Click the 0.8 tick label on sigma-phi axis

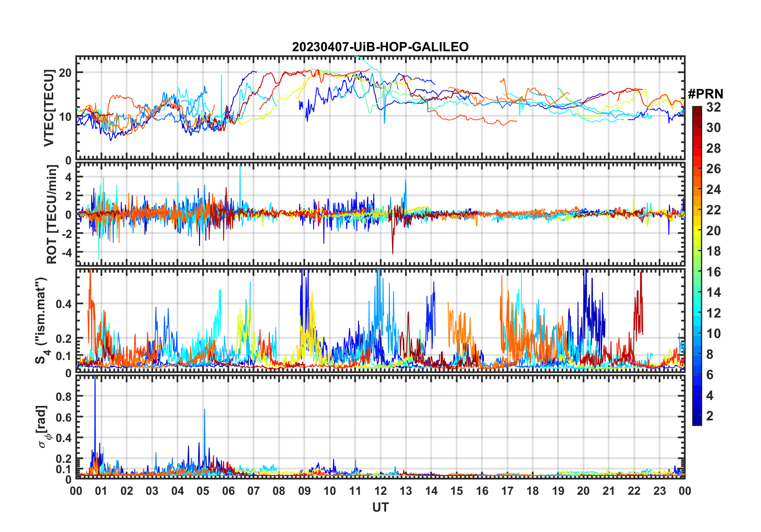64,396
